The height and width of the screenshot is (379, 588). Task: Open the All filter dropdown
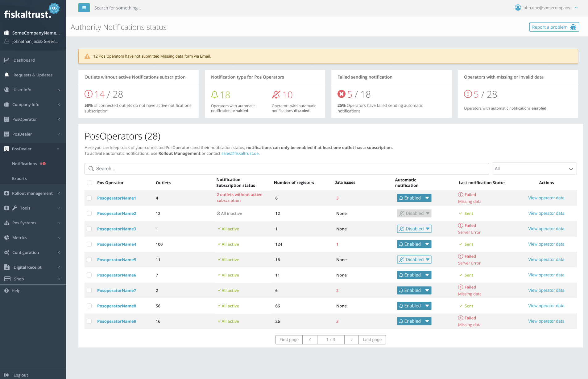click(x=534, y=169)
